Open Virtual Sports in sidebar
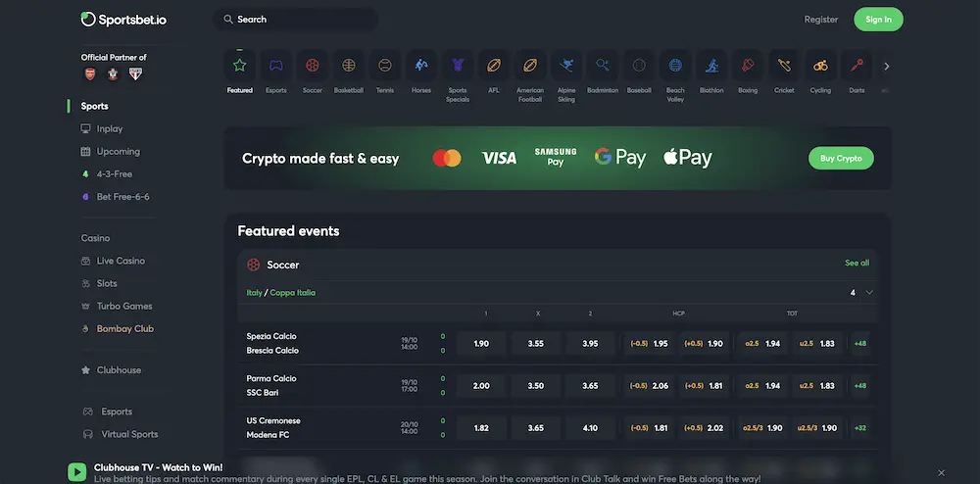The image size is (980, 484). (x=121, y=434)
